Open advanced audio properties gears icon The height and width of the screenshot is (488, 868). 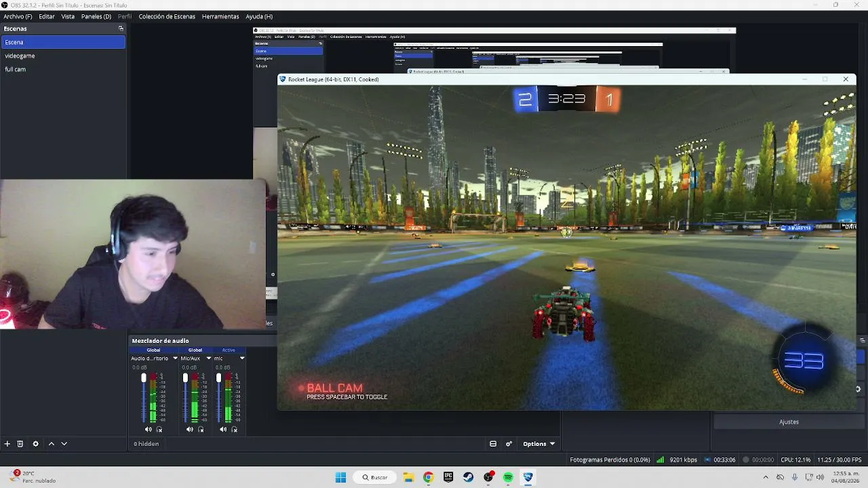click(x=509, y=444)
